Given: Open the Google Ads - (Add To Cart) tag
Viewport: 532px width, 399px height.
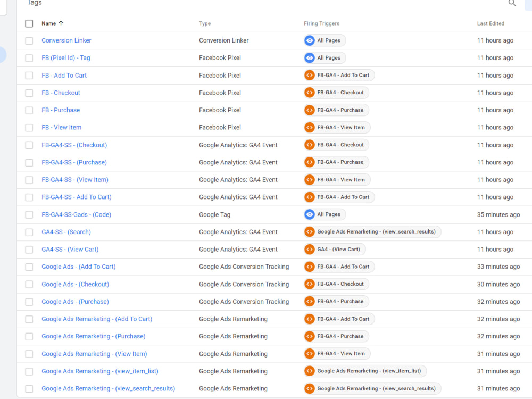Looking at the screenshot, I should click(78, 267).
